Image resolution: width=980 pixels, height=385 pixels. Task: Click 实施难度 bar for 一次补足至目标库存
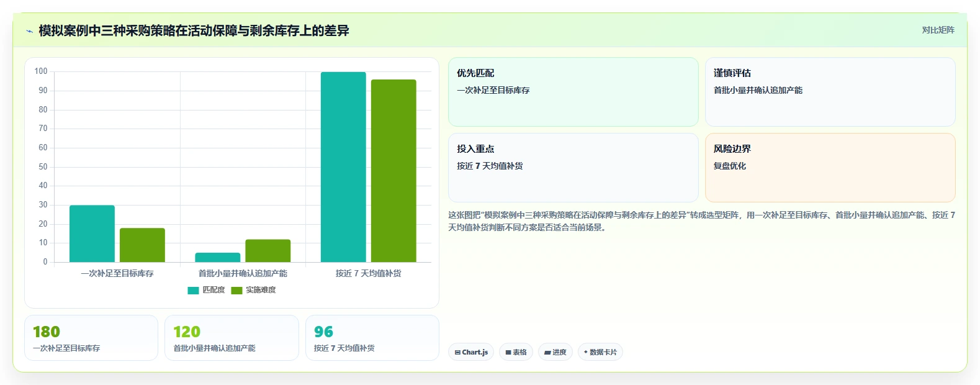coord(142,245)
